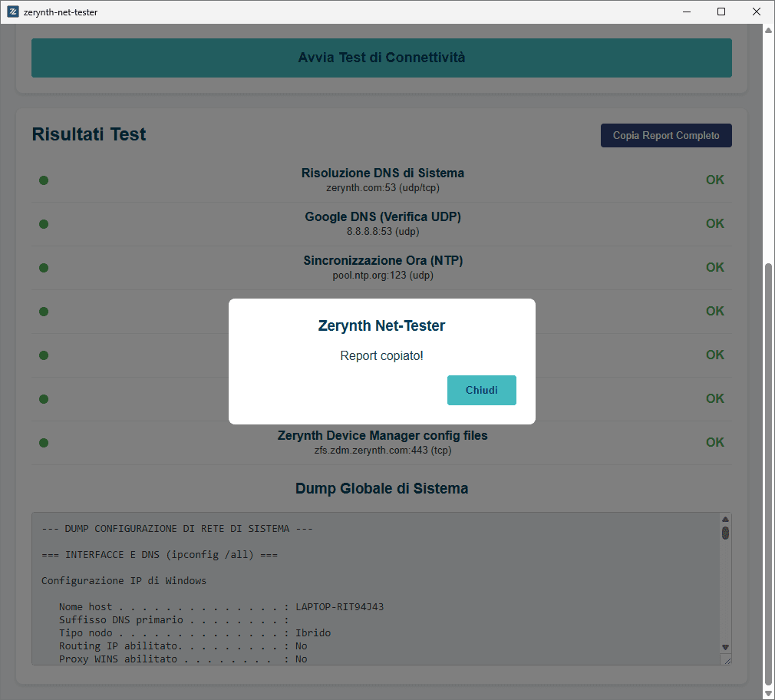Click dump textarea scroll-down arrow
The height and width of the screenshot is (700, 775).
[725, 647]
